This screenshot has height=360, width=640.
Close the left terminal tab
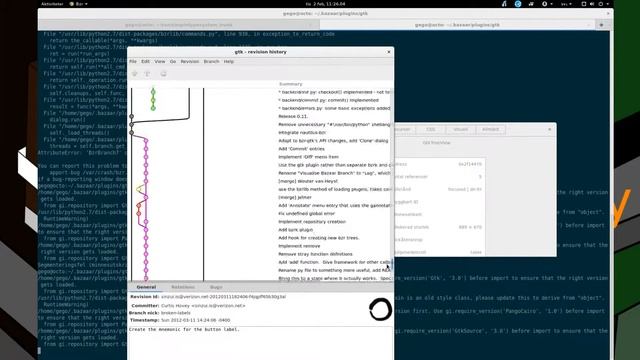pyautogui.click(x=312, y=25)
